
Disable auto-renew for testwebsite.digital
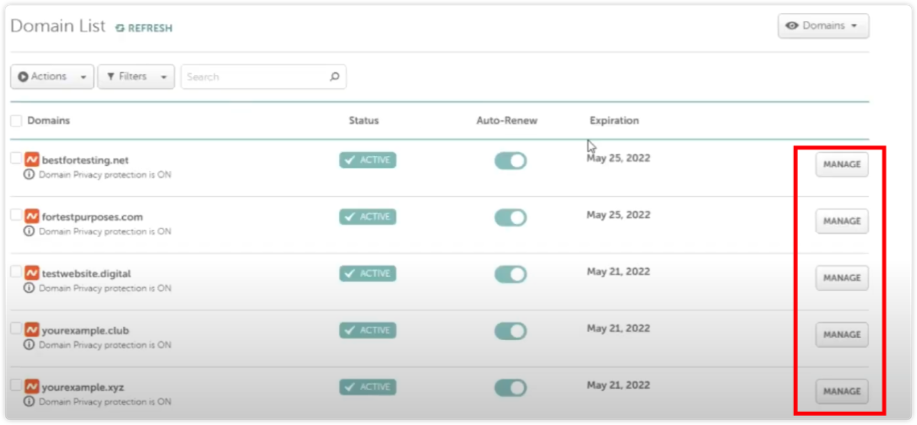tap(511, 274)
